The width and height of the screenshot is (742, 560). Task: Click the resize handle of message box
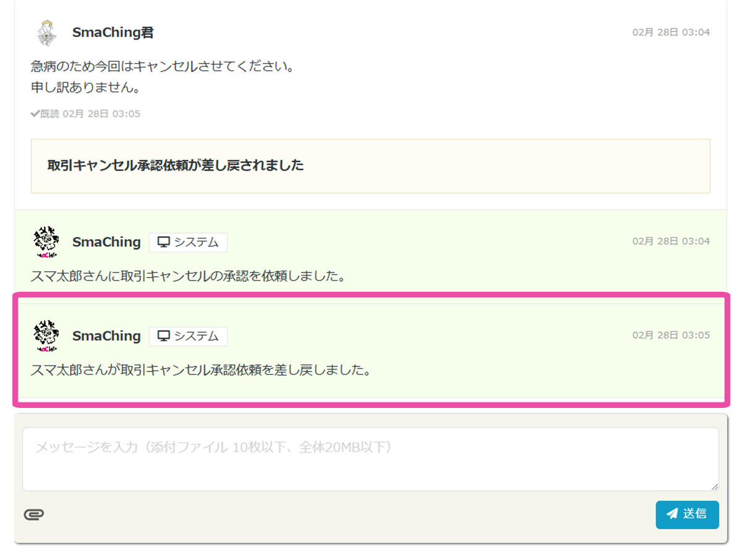[x=715, y=487]
